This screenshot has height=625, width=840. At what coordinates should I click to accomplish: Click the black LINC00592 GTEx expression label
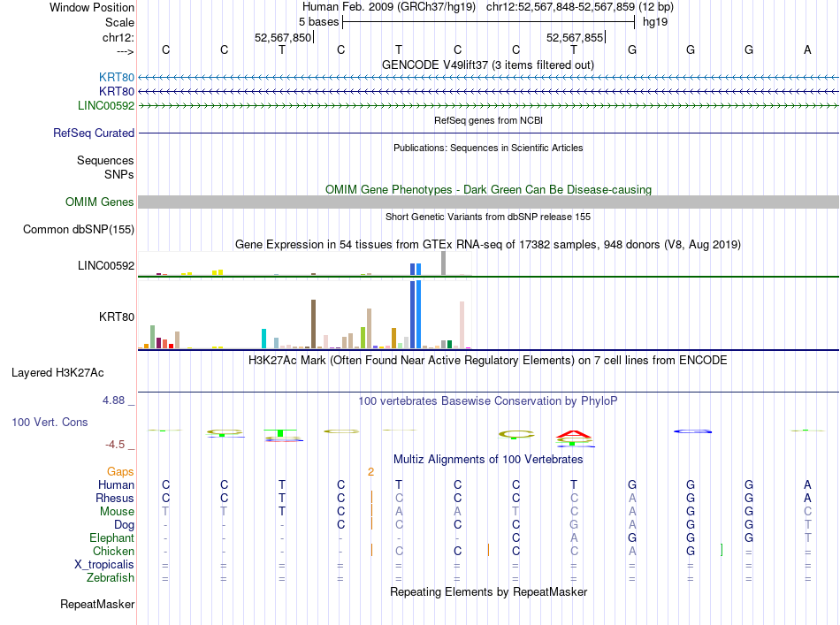coord(106,265)
